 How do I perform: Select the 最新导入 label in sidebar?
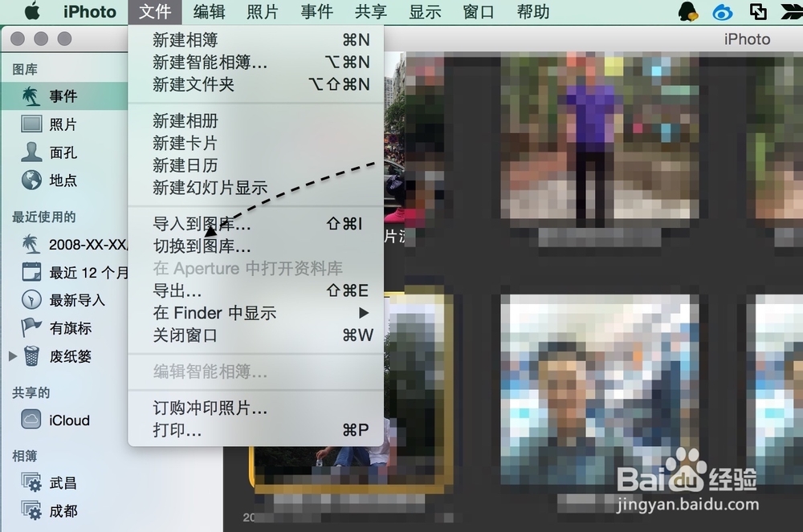point(77,300)
